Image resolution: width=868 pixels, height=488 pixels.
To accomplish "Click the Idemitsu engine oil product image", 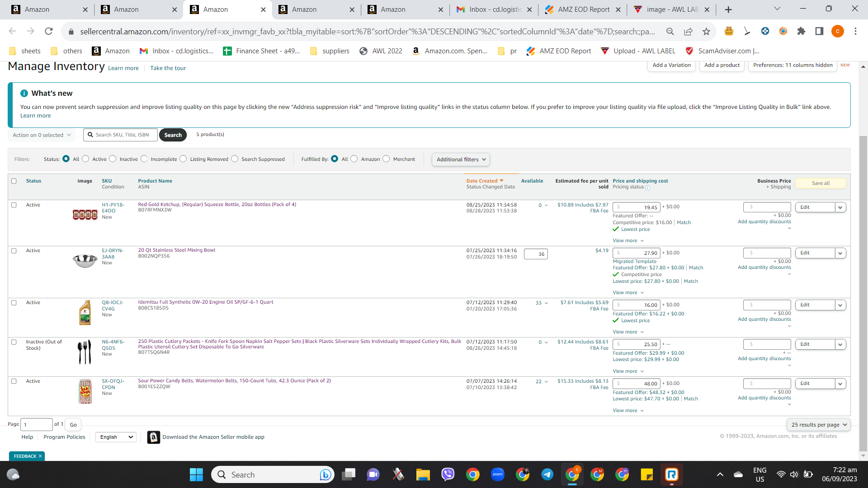I will click(x=85, y=313).
